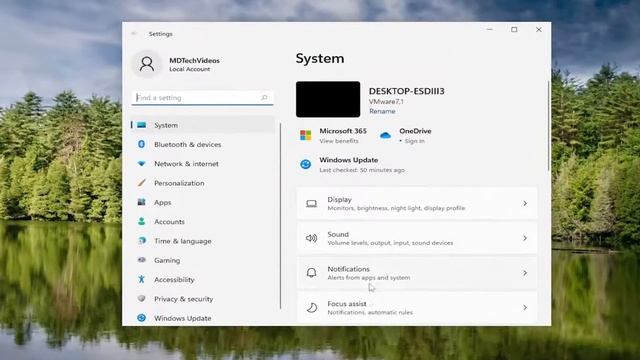Click the Windows Update refresh icon in main pane
Image resolution: width=640 pixels, height=360 pixels.
(x=305, y=164)
